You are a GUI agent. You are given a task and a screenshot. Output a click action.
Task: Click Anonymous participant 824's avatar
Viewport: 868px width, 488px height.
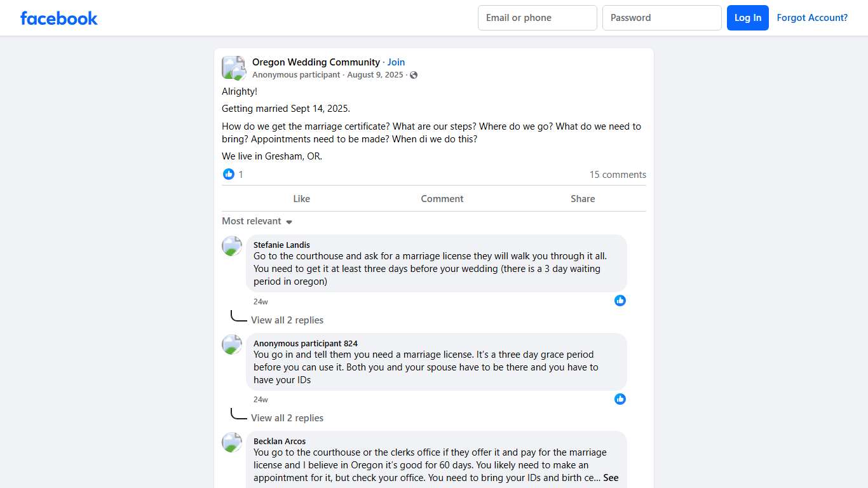pyautogui.click(x=232, y=344)
